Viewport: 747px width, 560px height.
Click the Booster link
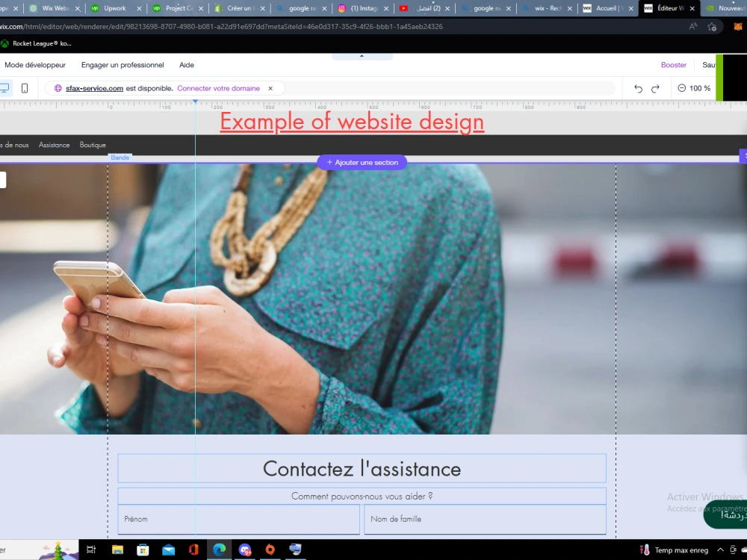(x=674, y=65)
